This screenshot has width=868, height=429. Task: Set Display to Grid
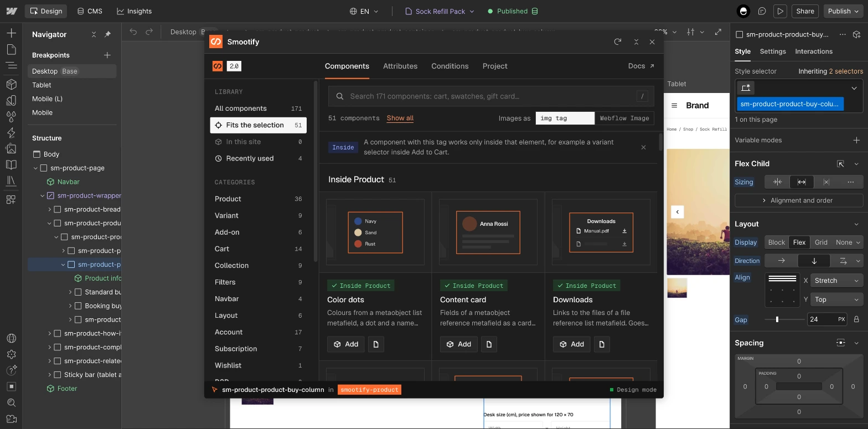point(821,242)
